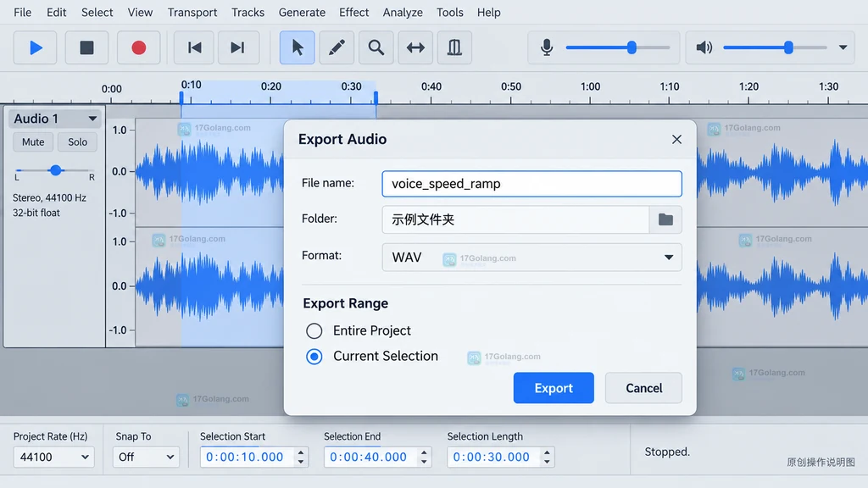Click the blue Export button
Image resolution: width=868 pixels, height=488 pixels.
pos(554,388)
